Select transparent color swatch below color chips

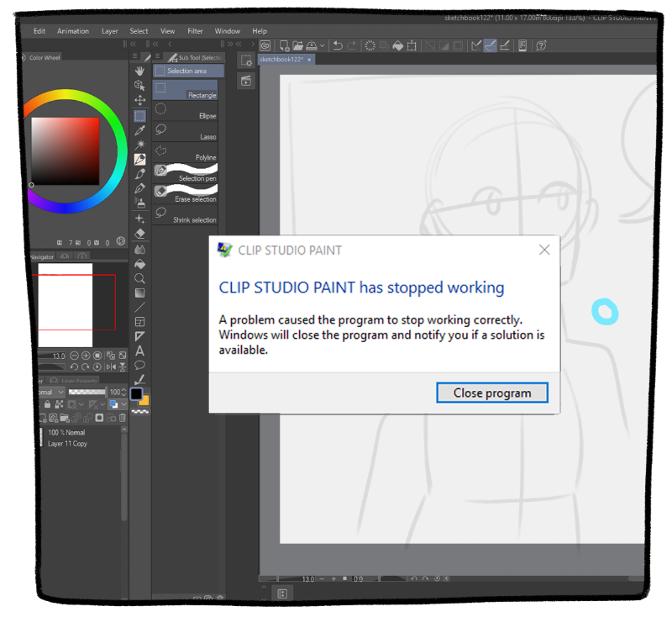click(x=140, y=412)
